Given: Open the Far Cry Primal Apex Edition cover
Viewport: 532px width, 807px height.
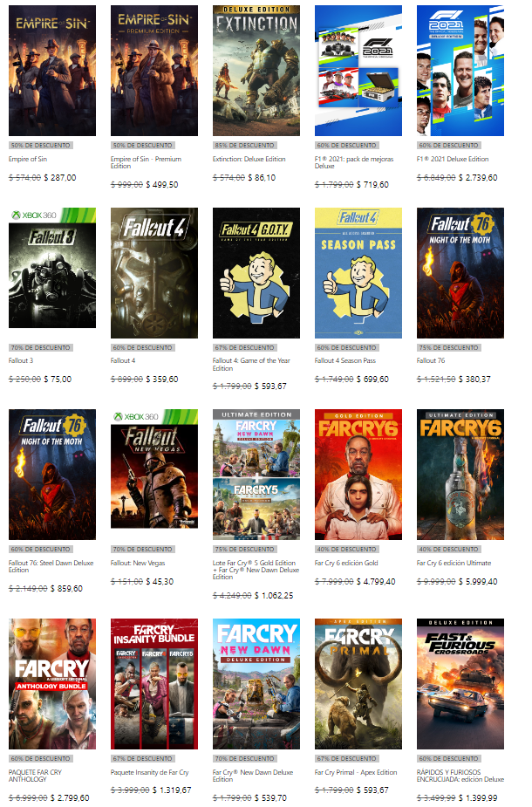Looking at the screenshot, I should click(x=358, y=684).
